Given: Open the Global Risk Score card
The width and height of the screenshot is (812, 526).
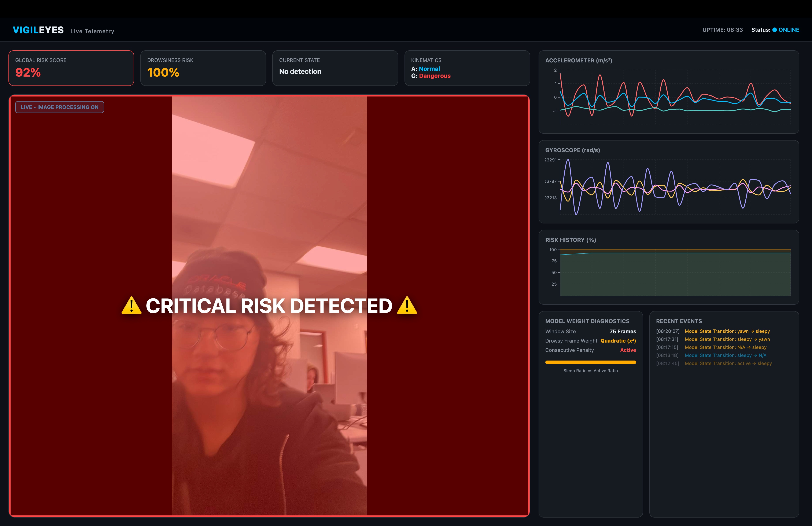Looking at the screenshot, I should click(71, 68).
